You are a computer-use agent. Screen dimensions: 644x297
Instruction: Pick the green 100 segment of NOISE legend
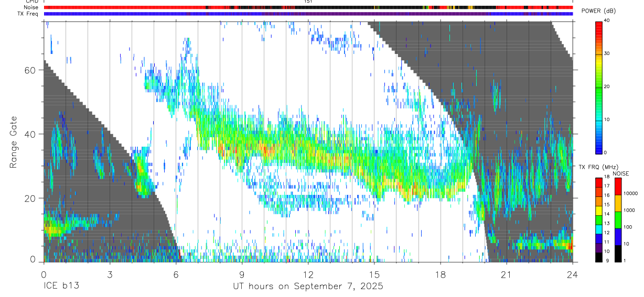(x=618, y=220)
